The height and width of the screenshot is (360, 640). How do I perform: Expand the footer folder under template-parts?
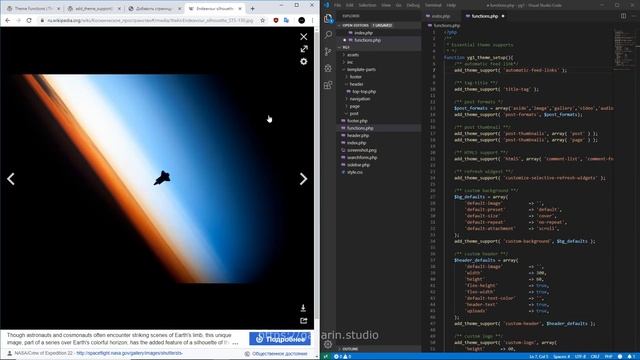355,77
